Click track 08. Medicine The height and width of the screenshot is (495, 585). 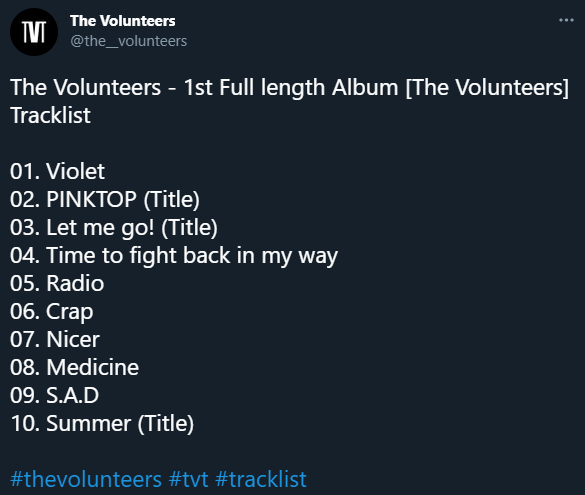[75, 367]
